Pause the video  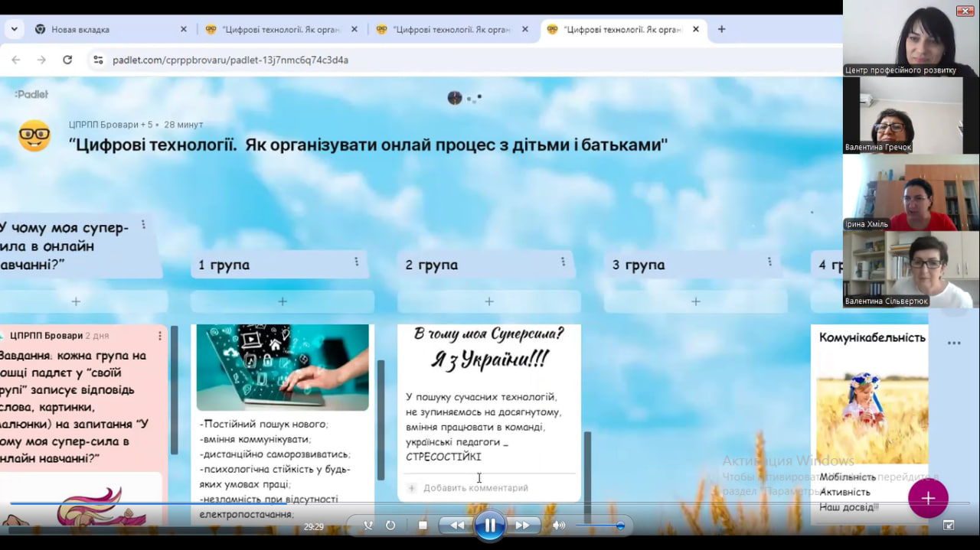(x=489, y=526)
